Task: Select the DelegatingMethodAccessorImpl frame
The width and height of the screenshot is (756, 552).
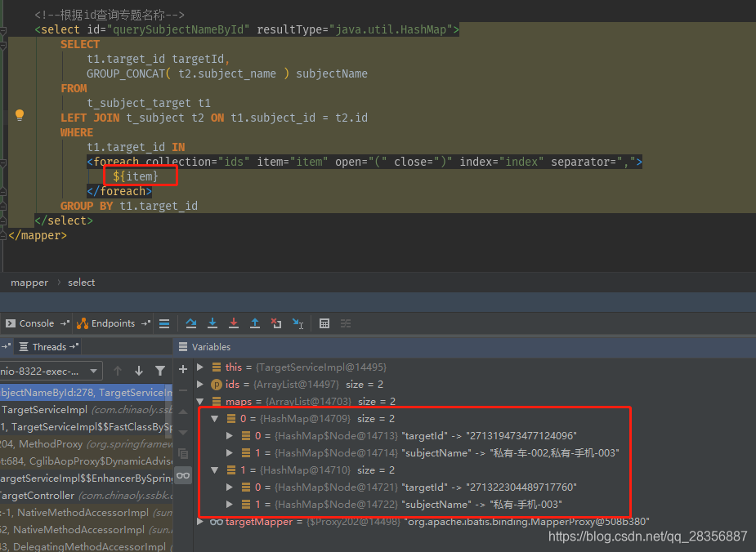Action: (86, 547)
